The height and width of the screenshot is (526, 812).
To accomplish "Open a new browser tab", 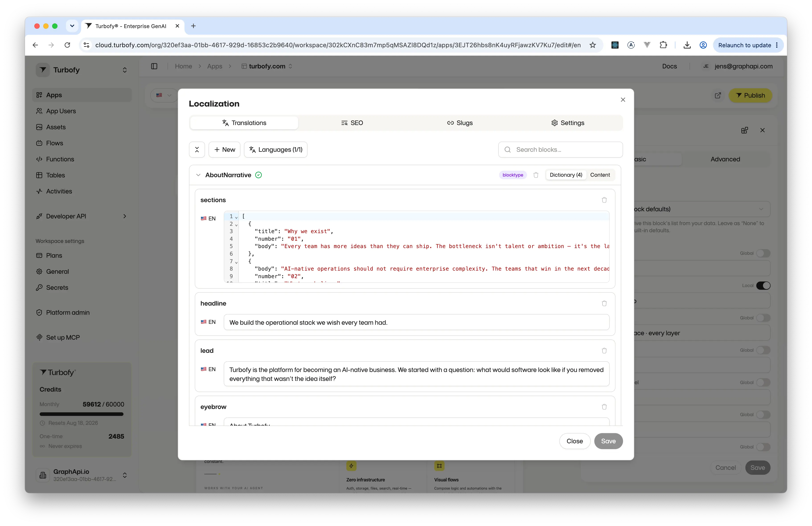I will (193, 26).
